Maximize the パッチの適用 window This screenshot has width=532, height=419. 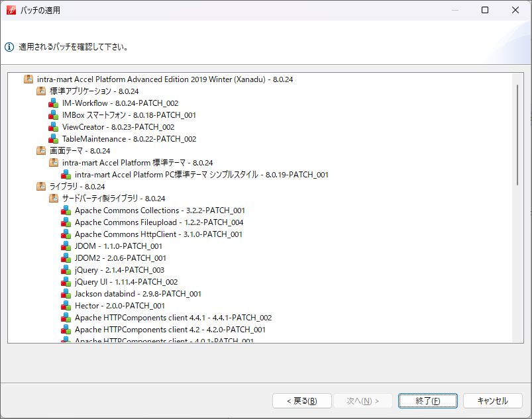[485, 10]
